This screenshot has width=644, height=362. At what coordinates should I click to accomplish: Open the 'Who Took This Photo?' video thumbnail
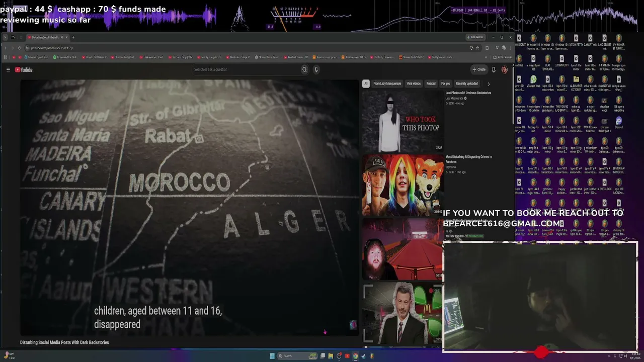(x=403, y=121)
